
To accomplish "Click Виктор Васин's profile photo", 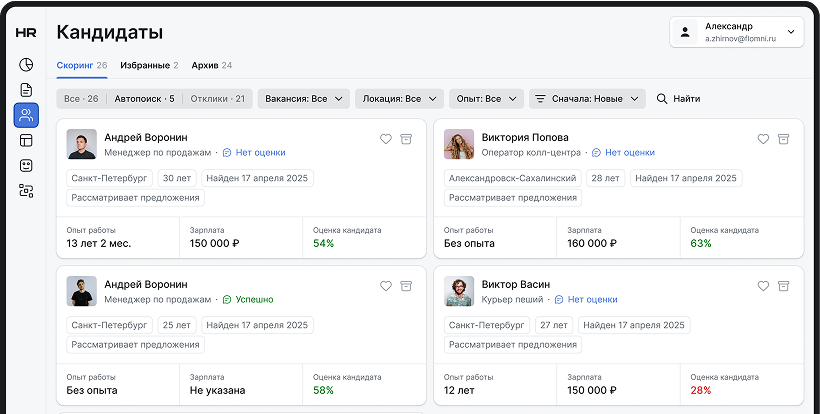I will pyautogui.click(x=459, y=291).
